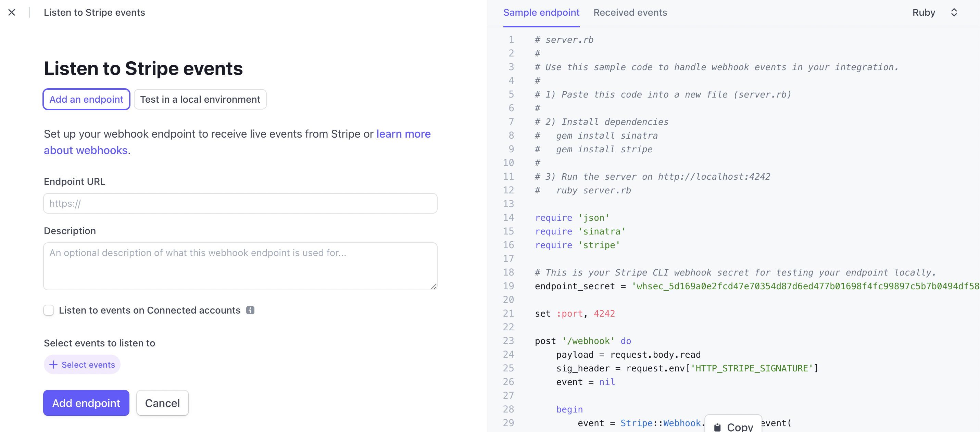980x432 pixels.
Task: Click line number 23 in code gutter
Action: pyautogui.click(x=508, y=341)
